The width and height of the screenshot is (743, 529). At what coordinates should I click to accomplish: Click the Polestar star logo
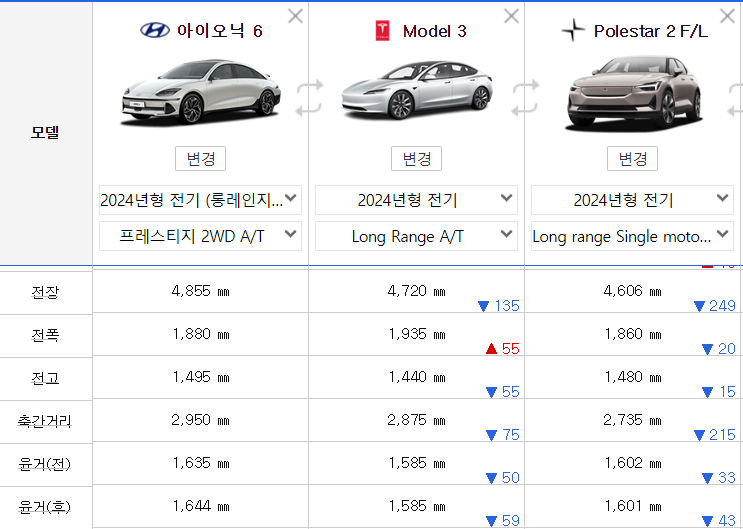(x=573, y=30)
